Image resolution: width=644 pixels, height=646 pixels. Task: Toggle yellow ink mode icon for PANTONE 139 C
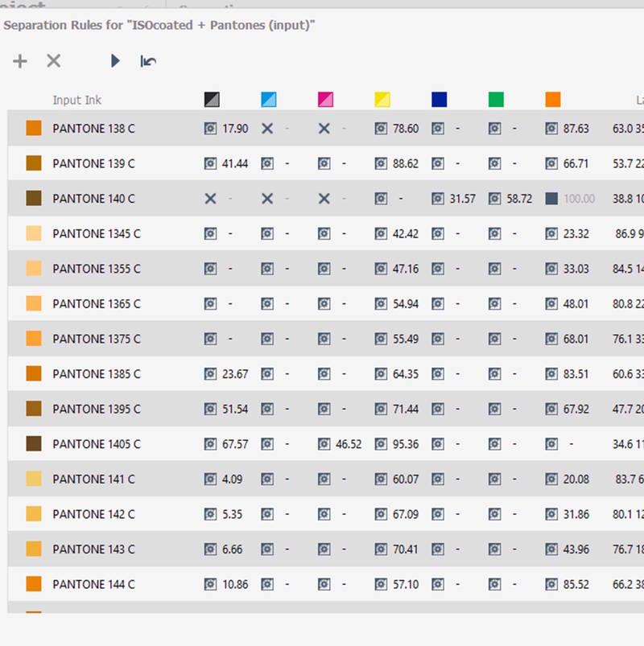coord(381,163)
